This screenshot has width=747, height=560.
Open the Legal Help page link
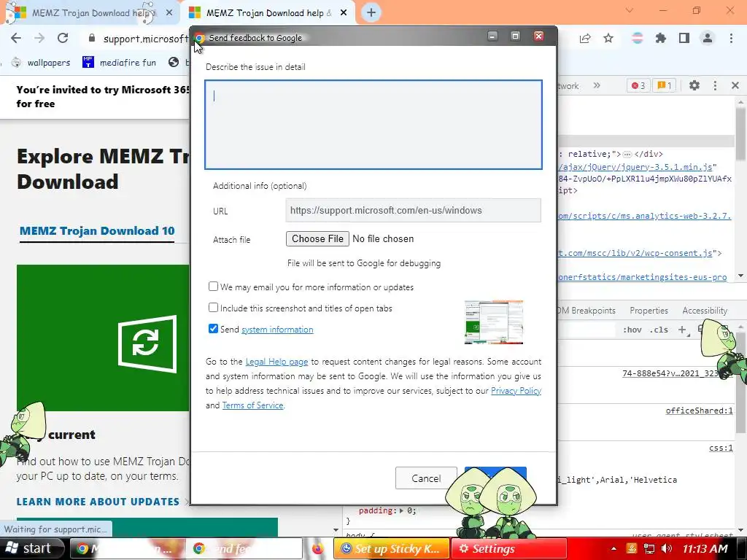click(276, 362)
